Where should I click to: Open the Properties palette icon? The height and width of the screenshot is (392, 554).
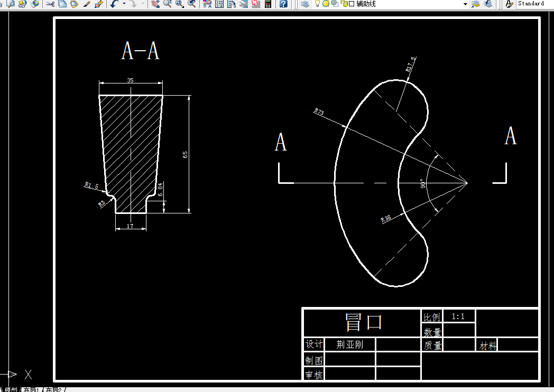point(207,4)
